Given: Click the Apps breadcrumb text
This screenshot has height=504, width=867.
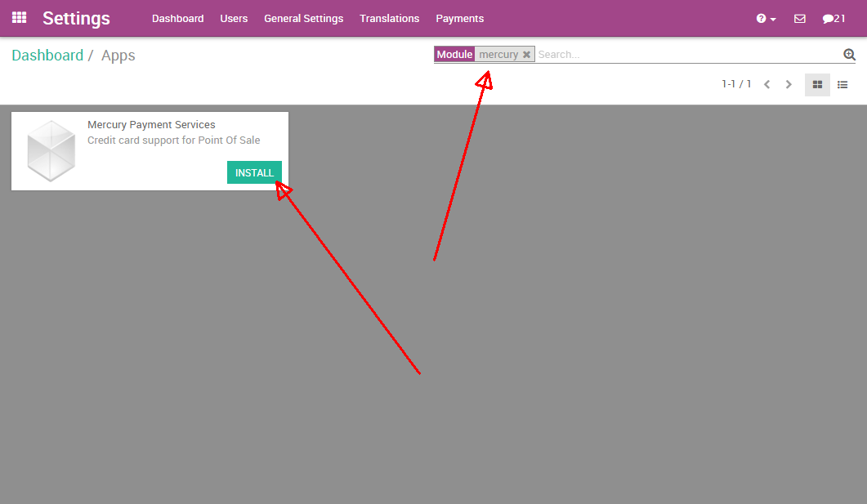Looking at the screenshot, I should pos(118,56).
